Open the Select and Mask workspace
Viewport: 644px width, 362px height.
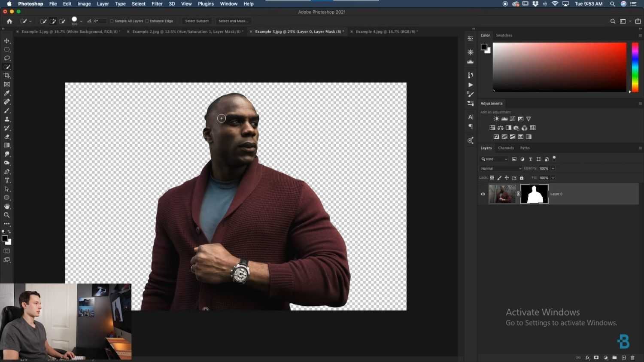pos(233,21)
